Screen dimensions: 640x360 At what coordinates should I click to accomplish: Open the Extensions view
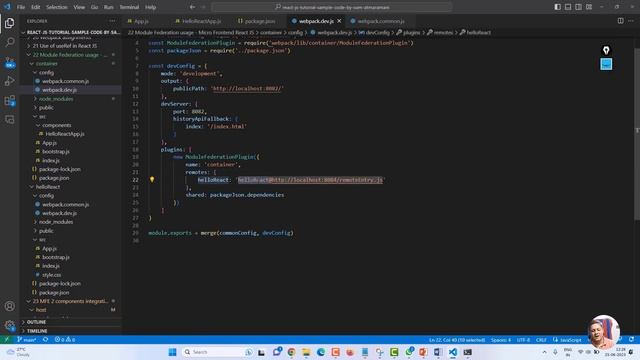[9, 100]
